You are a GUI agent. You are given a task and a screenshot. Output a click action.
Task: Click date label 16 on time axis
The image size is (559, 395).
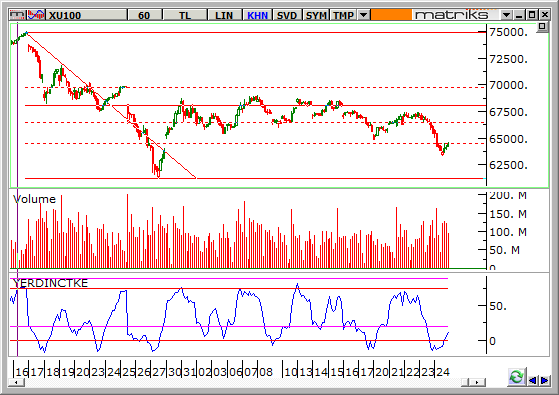tap(21, 372)
